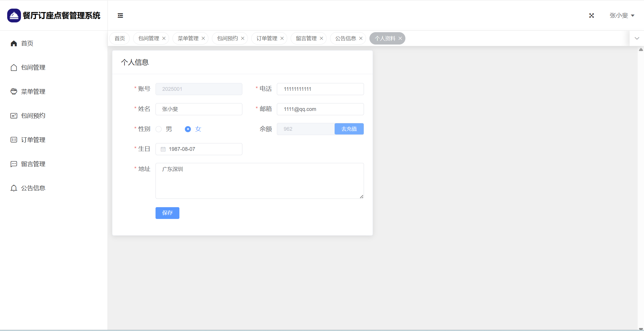The width and height of the screenshot is (644, 331).
Task: Click the 去充值 button
Action: (x=349, y=129)
